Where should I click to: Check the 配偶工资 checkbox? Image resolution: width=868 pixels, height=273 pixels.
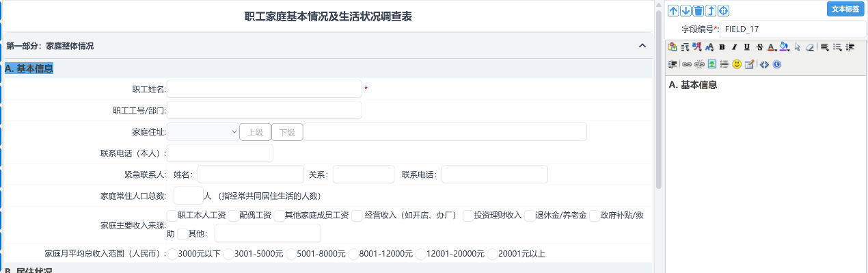(233, 216)
